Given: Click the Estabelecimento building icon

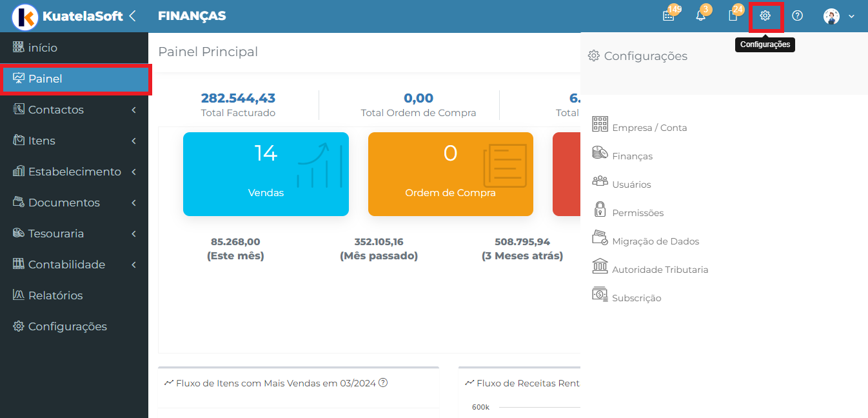Looking at the screenshot, I should coord(19,171).
